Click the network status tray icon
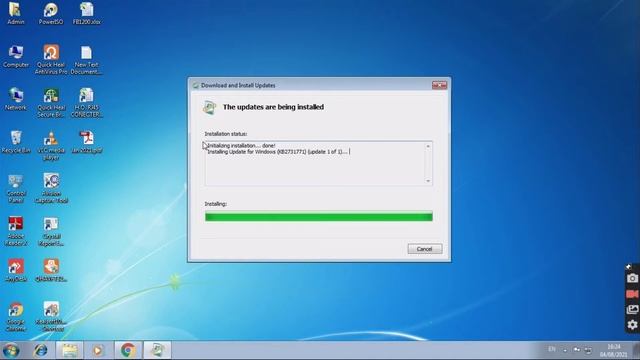 point(588,350)
